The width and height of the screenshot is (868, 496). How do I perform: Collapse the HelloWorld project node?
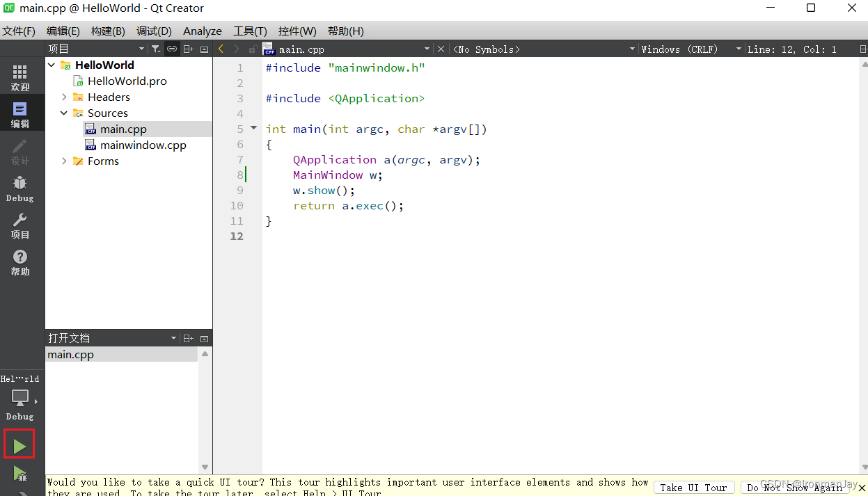[x=52, y=65]
